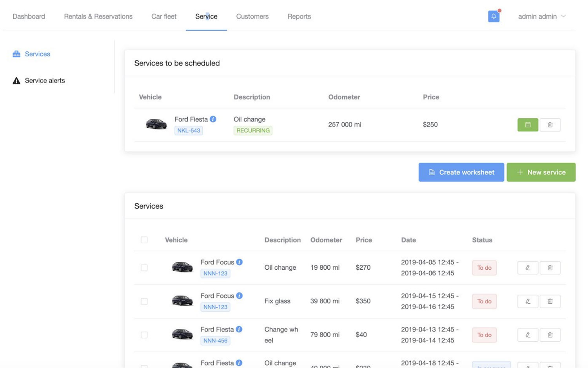
Task: Click the 257 000 mi odometer value
Action: point(345,125)
